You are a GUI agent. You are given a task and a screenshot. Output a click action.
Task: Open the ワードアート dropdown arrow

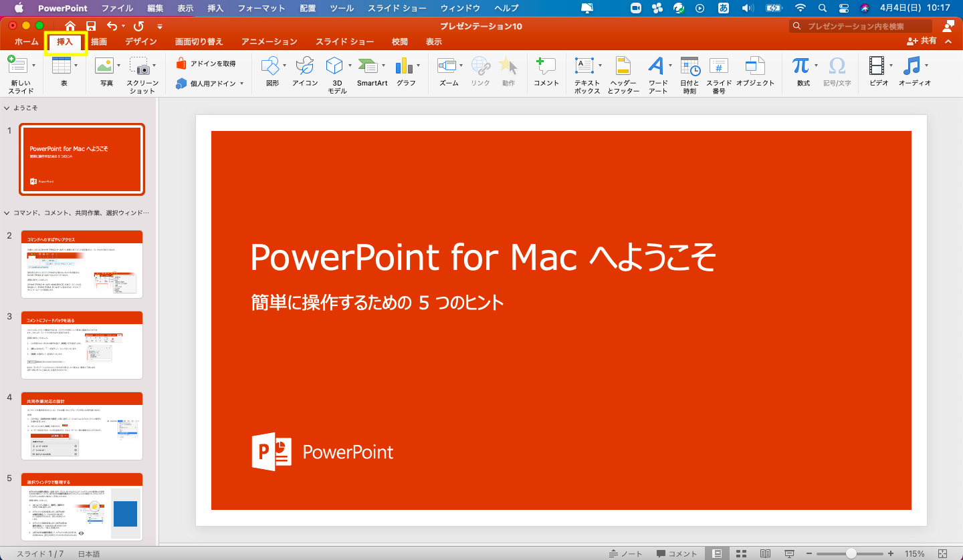point(671,65)
